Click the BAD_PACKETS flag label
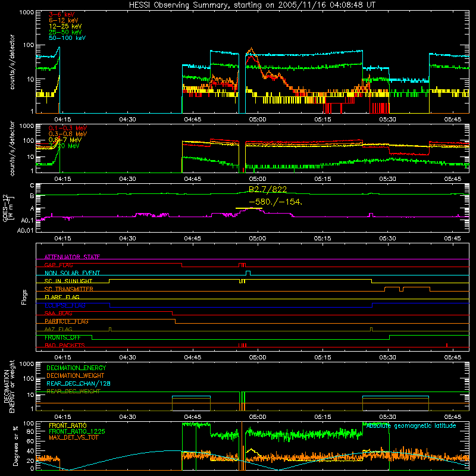476x476 pixels. [x=65, y=346]
